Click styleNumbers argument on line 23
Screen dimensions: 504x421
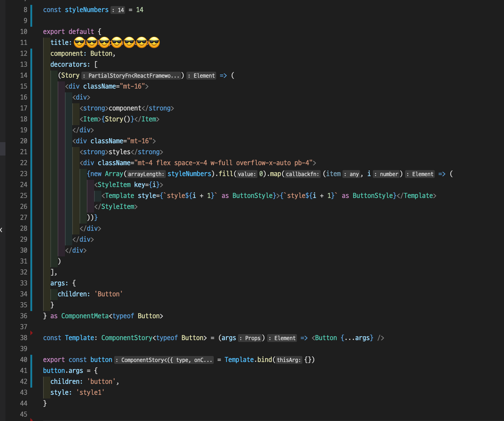(x=189, y=174)
